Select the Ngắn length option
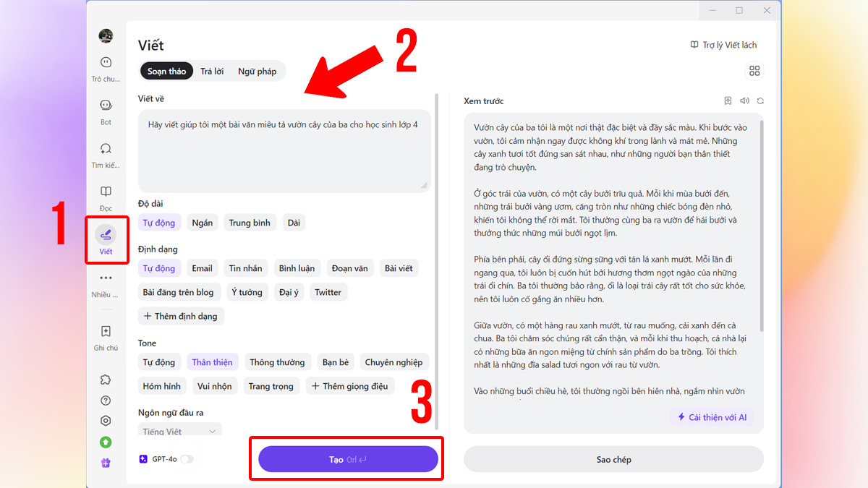 tap(203, 223)
